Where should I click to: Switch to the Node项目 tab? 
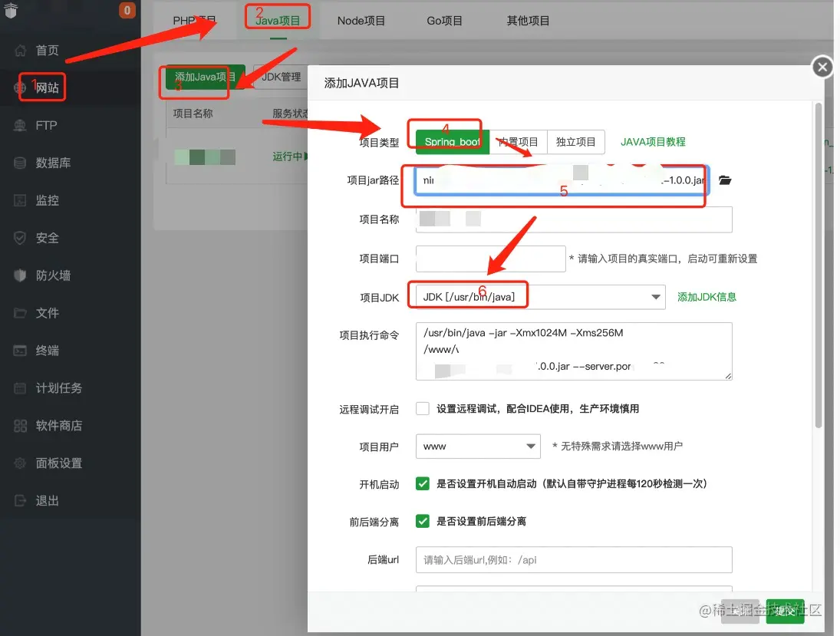361,21
